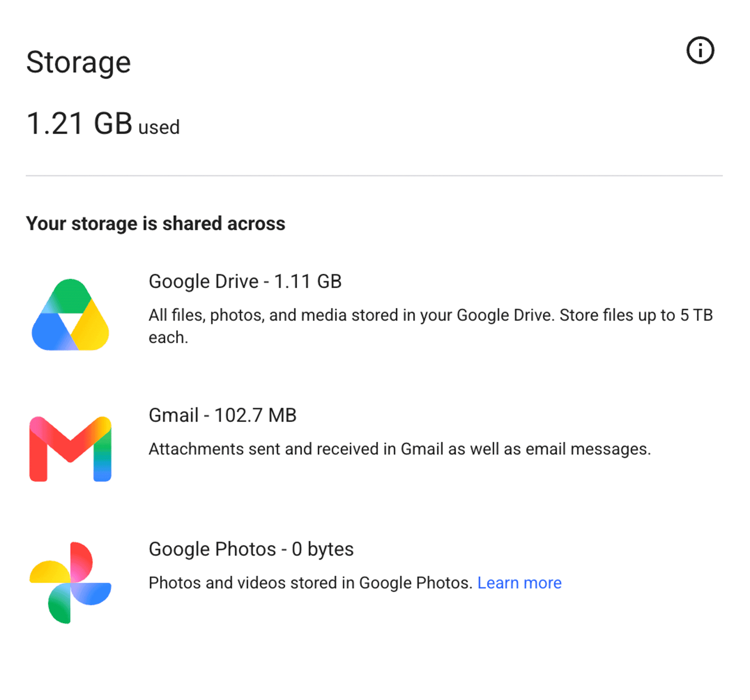Open the Learn more link
The image size is (750, 700).
(x=519, y=583)
